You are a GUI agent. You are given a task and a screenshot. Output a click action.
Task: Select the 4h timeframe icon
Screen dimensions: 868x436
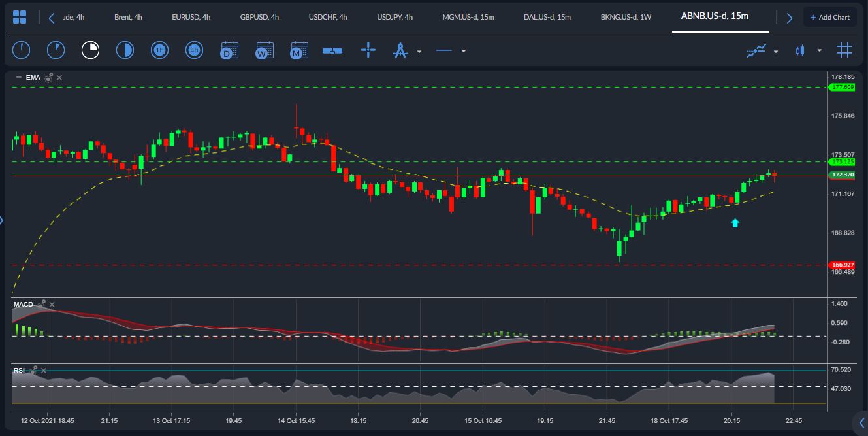194,50
